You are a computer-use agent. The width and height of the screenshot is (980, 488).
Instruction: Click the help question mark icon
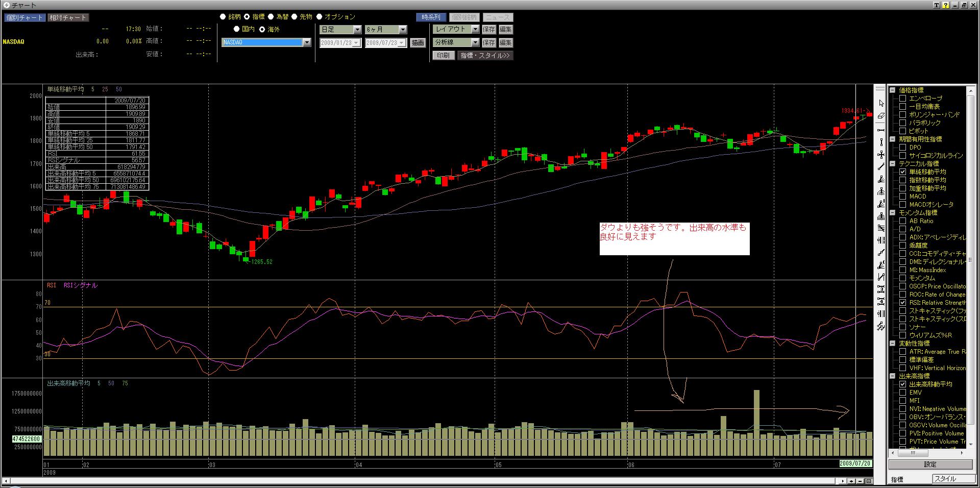(945, 5)
